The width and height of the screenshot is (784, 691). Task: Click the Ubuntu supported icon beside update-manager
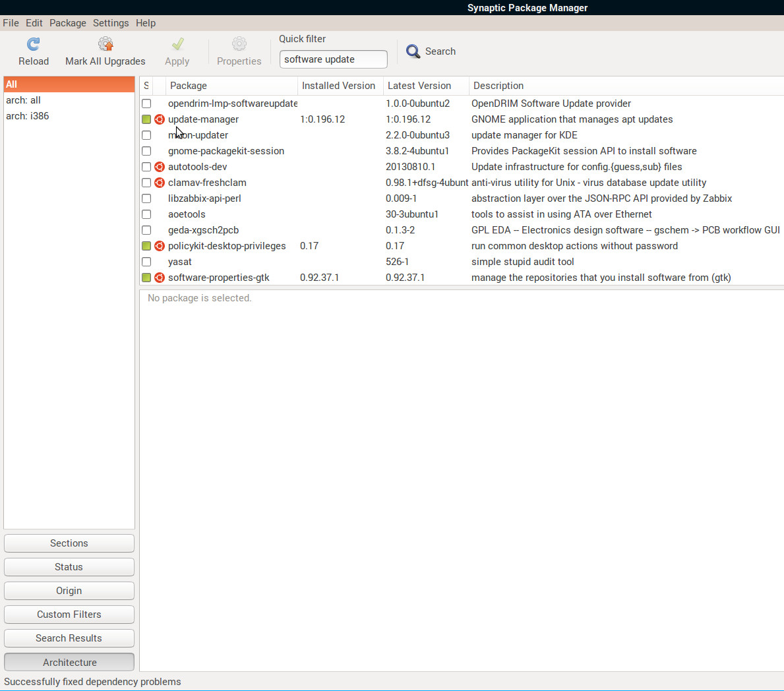[160, 119]
